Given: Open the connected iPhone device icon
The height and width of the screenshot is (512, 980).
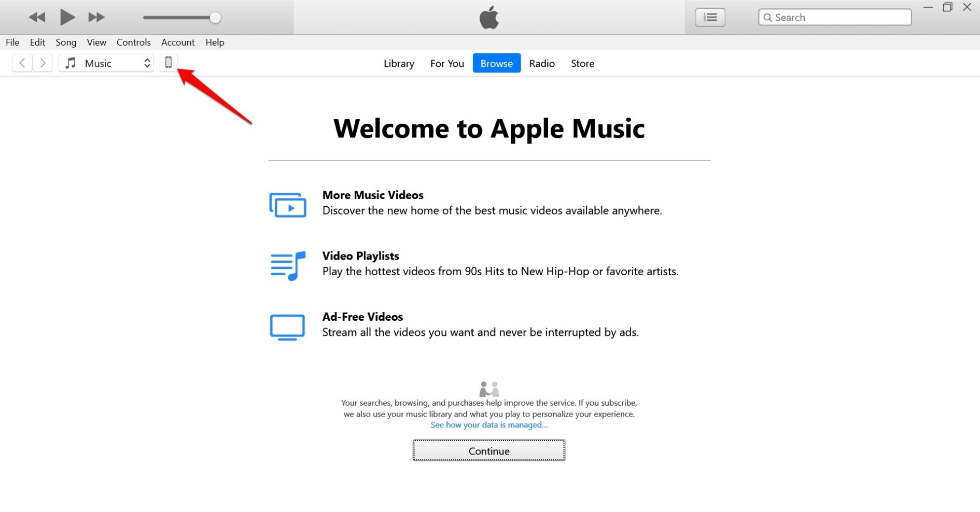Looking at the screenshot, I should tap(169, 63).
